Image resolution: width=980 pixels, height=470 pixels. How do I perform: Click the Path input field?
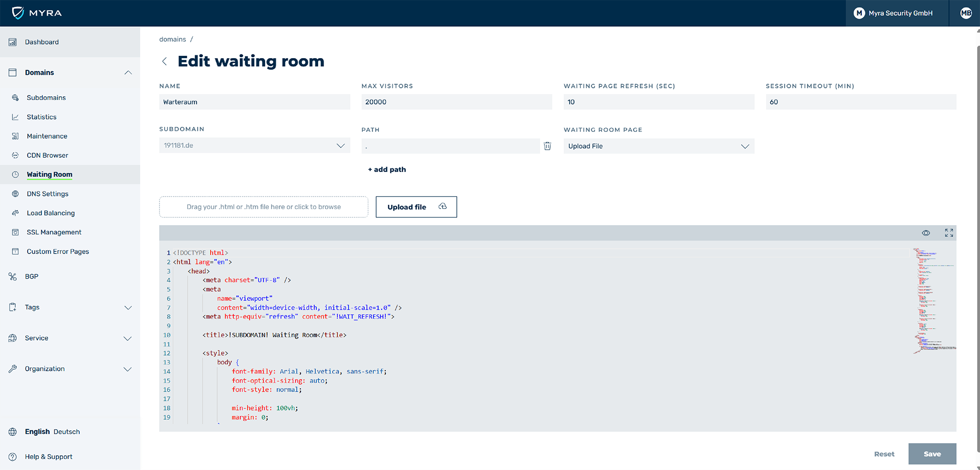[x=450, y=146]
